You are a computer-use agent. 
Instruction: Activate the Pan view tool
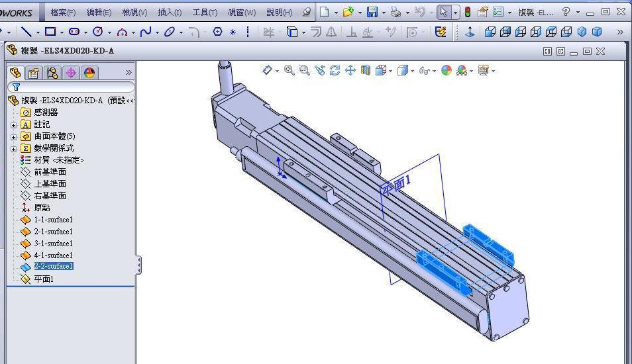coord(350,70)
